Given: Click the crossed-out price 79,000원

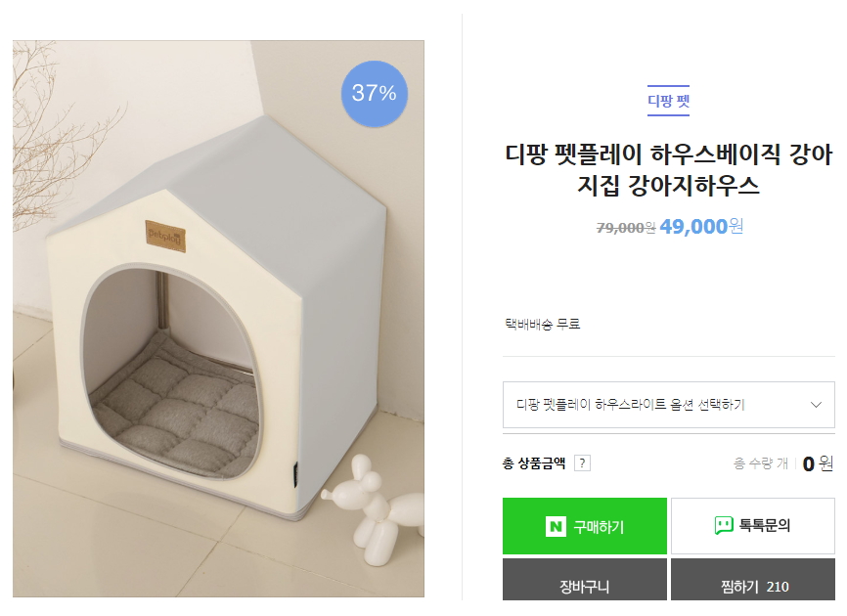Looking at the screenshot, I should pos(625,228).
